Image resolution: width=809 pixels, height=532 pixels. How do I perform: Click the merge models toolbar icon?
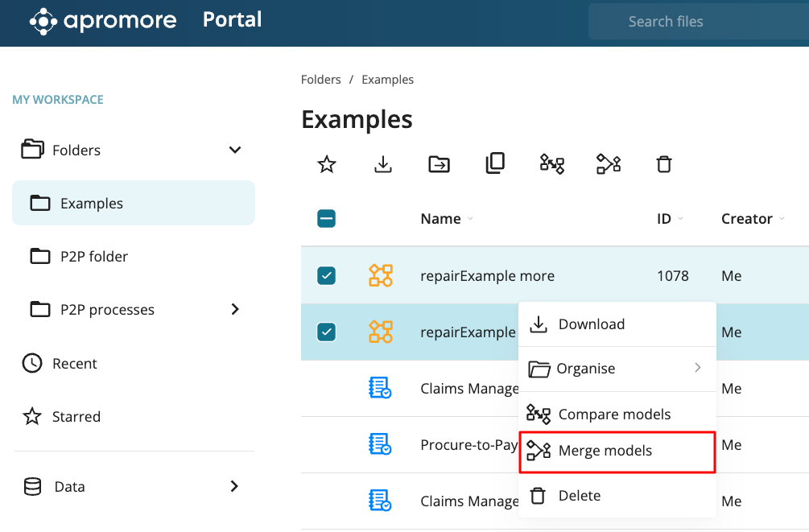pos(608,164)
